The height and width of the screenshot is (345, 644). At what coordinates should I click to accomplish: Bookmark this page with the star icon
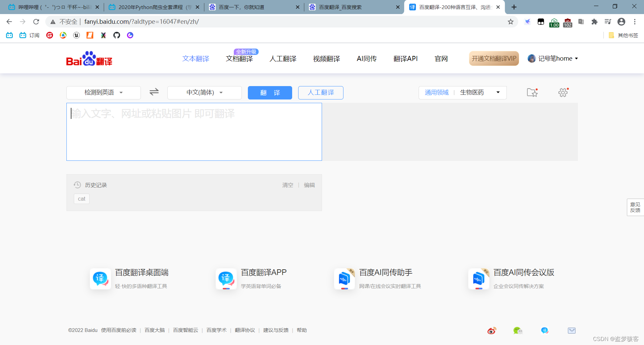pyautogui.click(x=511, y=22)
